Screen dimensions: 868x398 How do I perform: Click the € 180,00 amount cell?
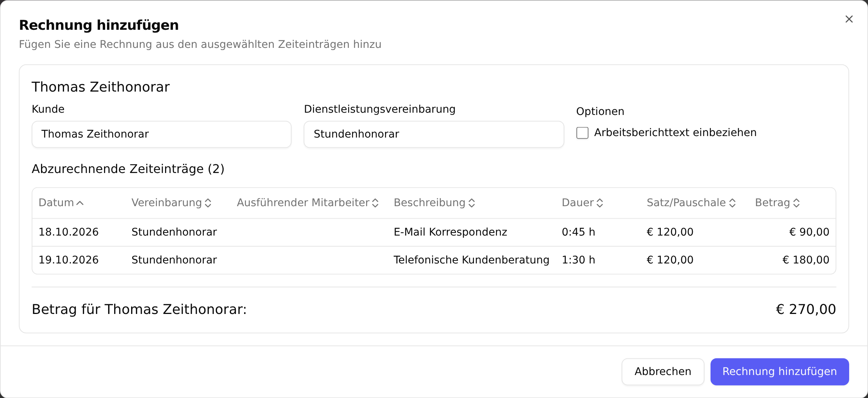tap(806, 260)
